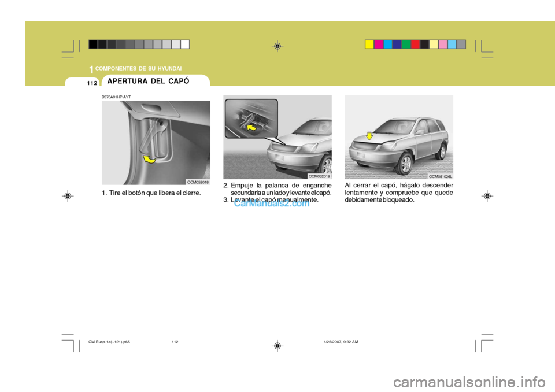This screenshot has height=392, width=555.
Task: Click the footer page number '112'
Action: tap(175, 342)
